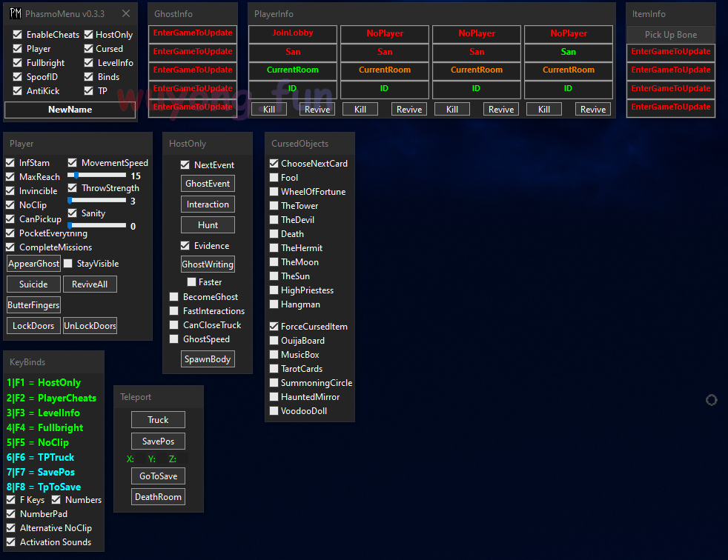Screen dimensions: 728x560
Task: Click the DeathRoom teleport button
Action: coord(158,497)
